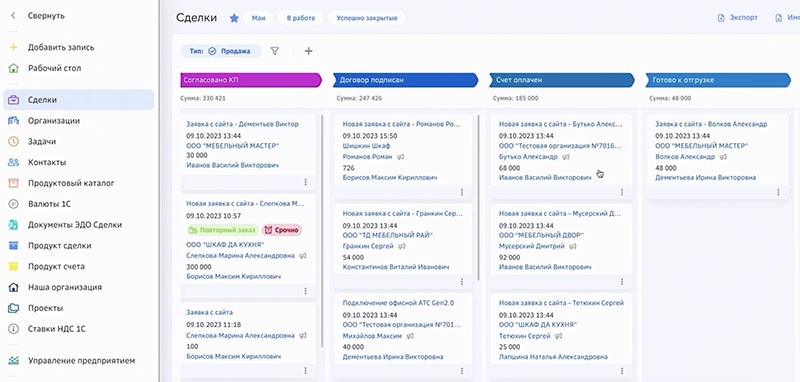Click responsible Константинов Виталий Иванович
The image size is (800, 382).
pyautogui.click(x=396, y=267)
